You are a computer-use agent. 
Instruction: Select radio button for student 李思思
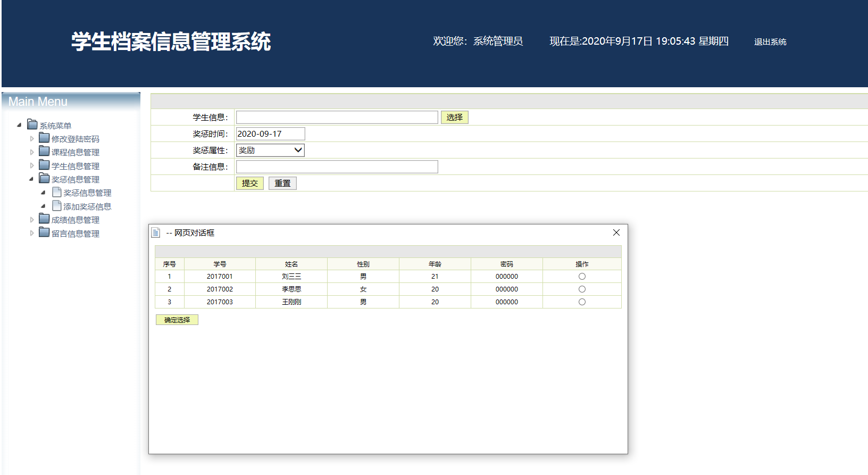point(582,289)
